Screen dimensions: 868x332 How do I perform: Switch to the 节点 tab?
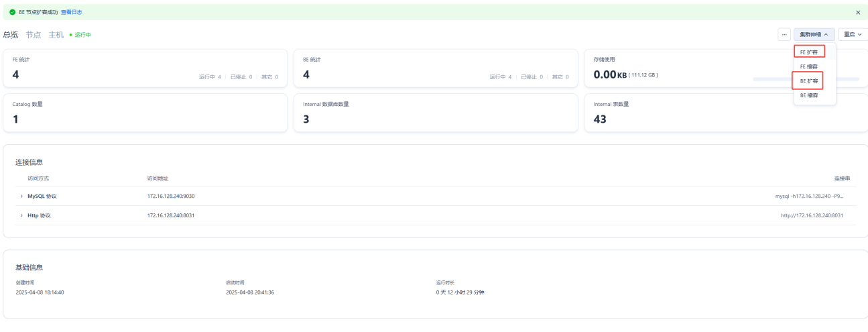coord(34,35)
